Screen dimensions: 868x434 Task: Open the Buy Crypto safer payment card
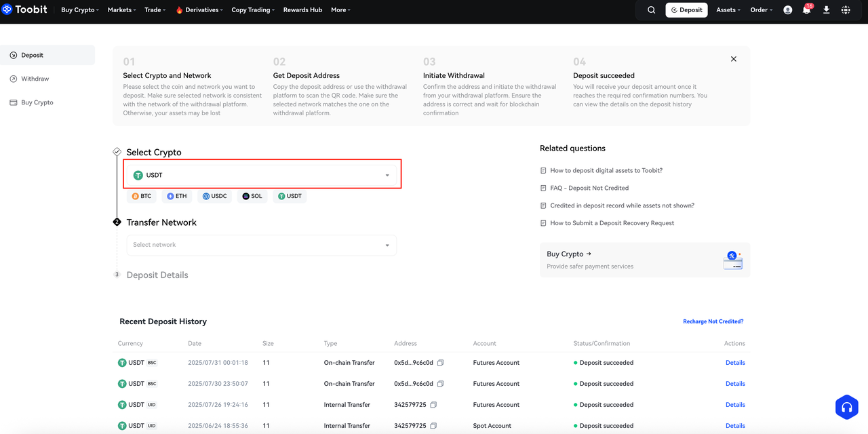click(645, 260)
